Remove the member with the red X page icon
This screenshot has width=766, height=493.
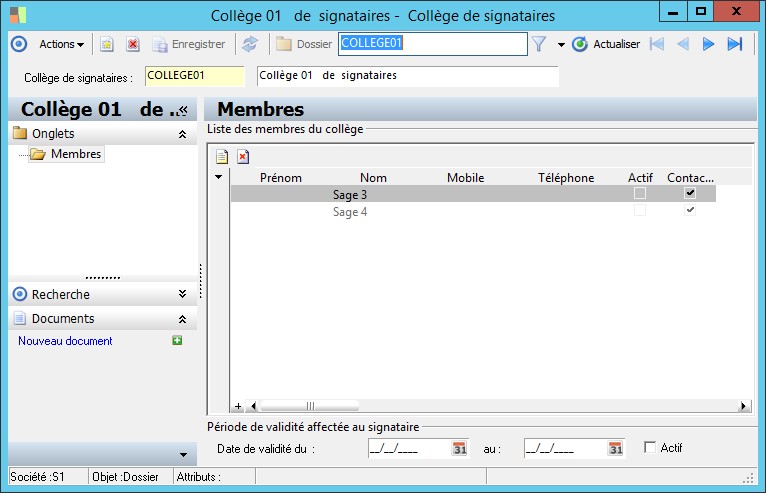pos(243,157)
